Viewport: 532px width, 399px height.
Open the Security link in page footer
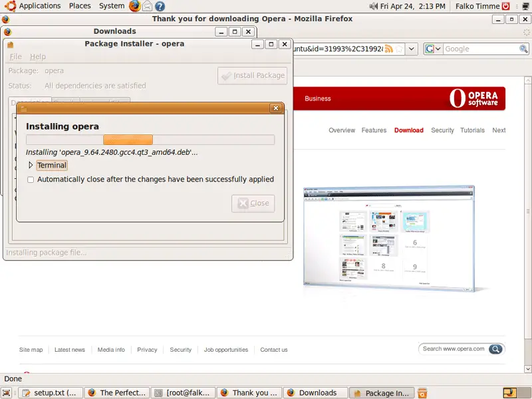[x=180, y=350]
